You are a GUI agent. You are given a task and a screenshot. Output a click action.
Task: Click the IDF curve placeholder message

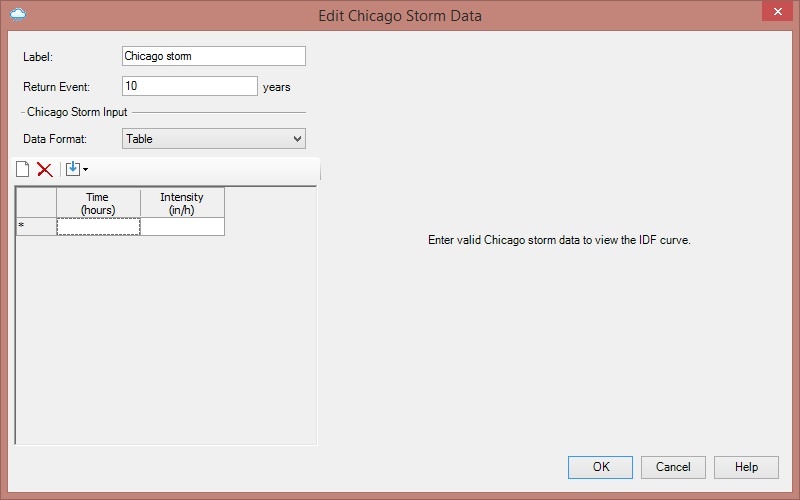pyautogui.click(x=559, y=240)
